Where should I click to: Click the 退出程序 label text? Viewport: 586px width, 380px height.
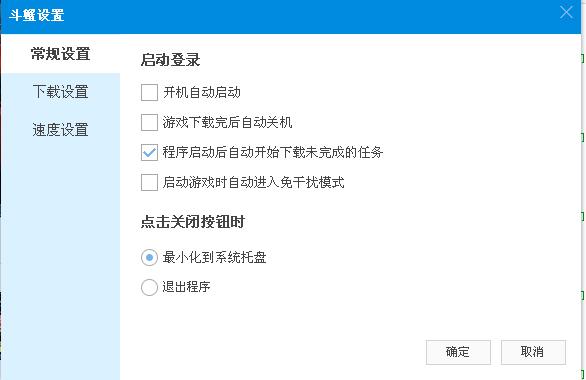pos(186,287)
